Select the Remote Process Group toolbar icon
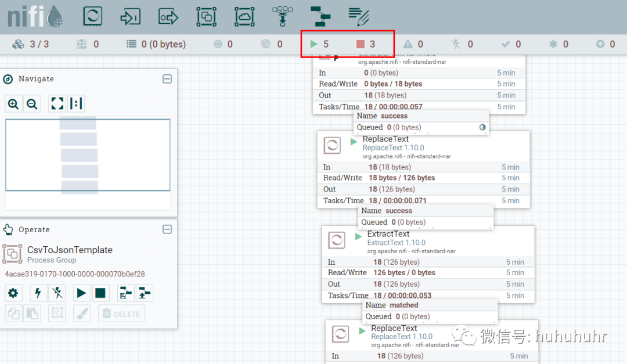This screenshot has height=364, width=627. tap(244, 17)
